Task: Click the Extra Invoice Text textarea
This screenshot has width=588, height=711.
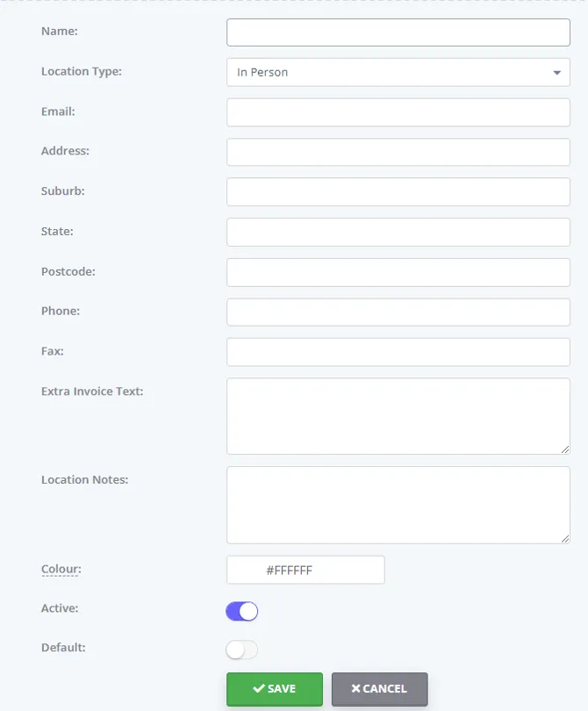Action: tap(398, 416)
